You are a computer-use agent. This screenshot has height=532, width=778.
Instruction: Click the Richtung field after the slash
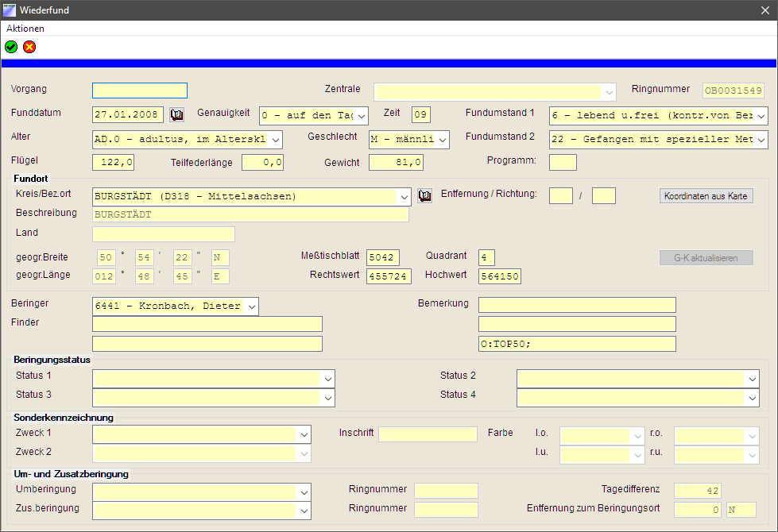[604, 196]
